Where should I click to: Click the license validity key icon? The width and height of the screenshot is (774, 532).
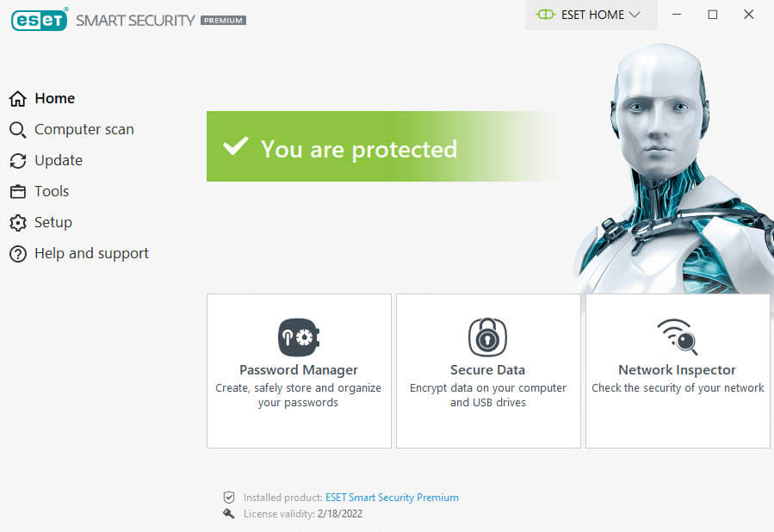point(229,514)
